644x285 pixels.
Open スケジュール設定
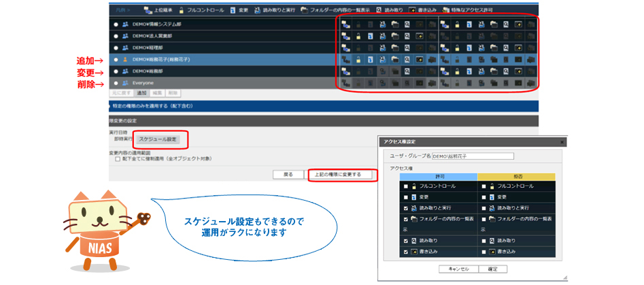158,139
